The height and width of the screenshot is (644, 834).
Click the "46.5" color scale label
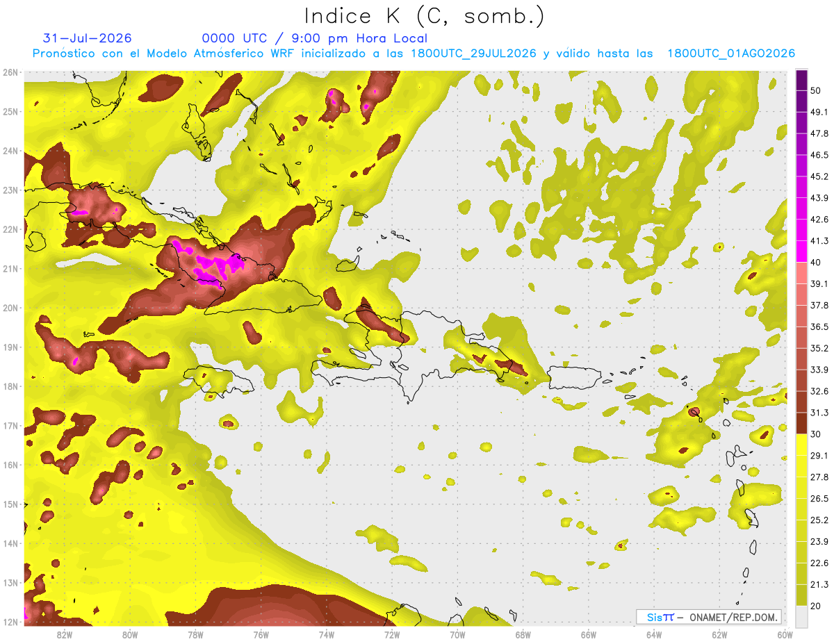click(819, 155)
